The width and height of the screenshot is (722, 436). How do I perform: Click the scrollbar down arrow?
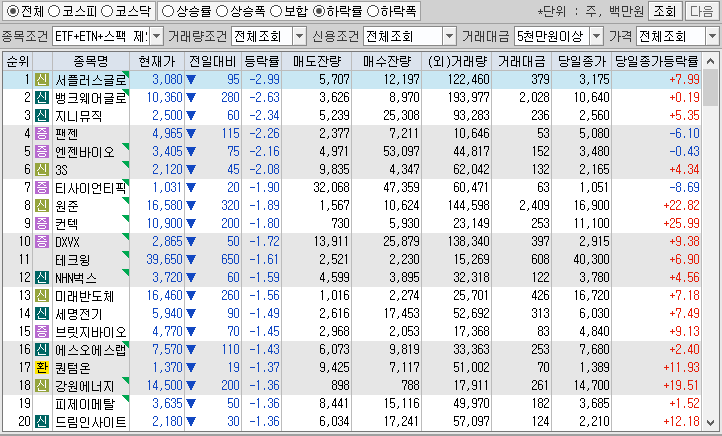pos(710,422)
